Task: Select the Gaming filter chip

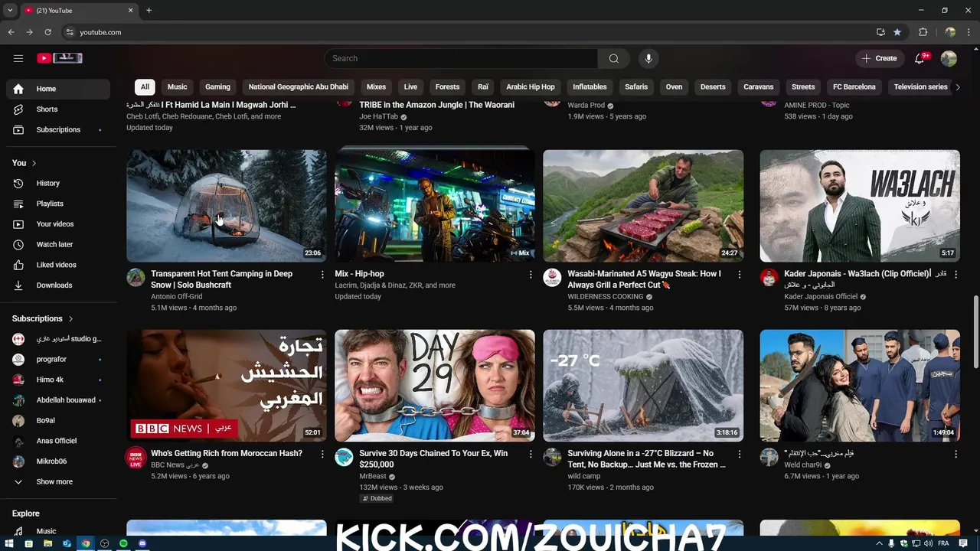Action: pos(217,87)
